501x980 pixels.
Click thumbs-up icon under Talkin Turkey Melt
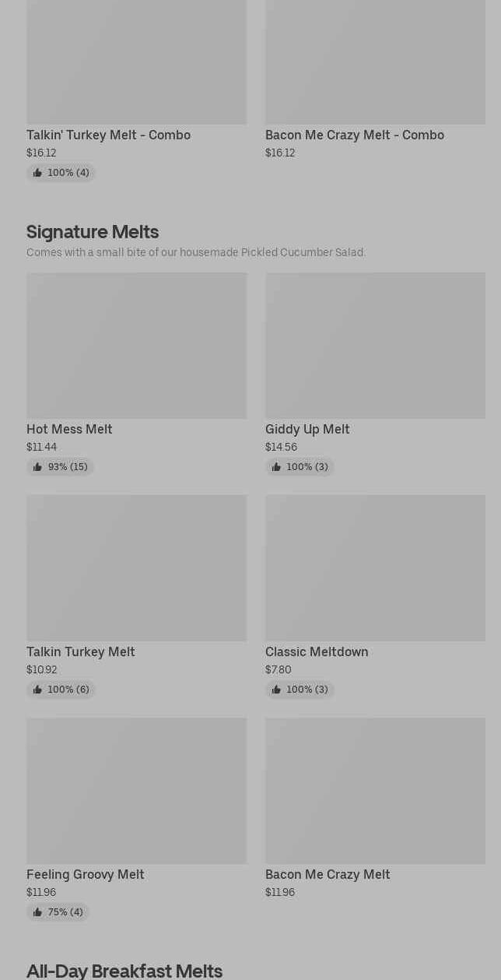[x=37, y=690]
